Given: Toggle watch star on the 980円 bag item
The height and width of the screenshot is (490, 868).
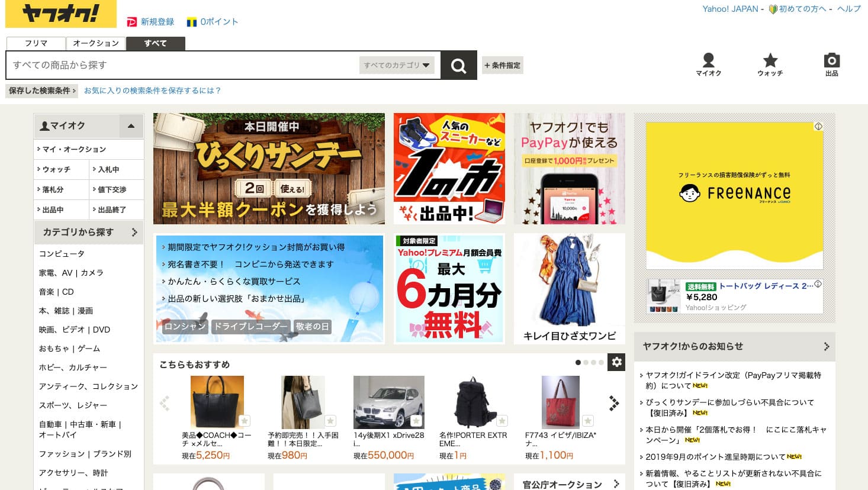Looking at the screenshot, I should click(330, 421).
